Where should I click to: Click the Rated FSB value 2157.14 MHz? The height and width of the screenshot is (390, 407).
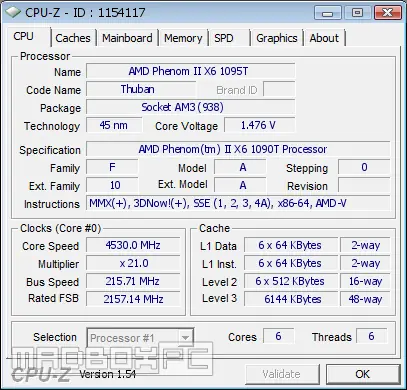[x=133, y=299]
